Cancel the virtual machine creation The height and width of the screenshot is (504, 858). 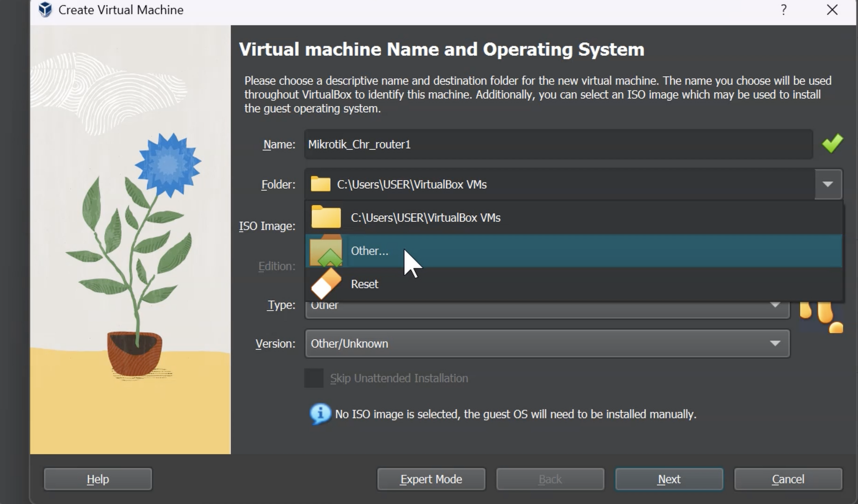[x=788, y=479]
